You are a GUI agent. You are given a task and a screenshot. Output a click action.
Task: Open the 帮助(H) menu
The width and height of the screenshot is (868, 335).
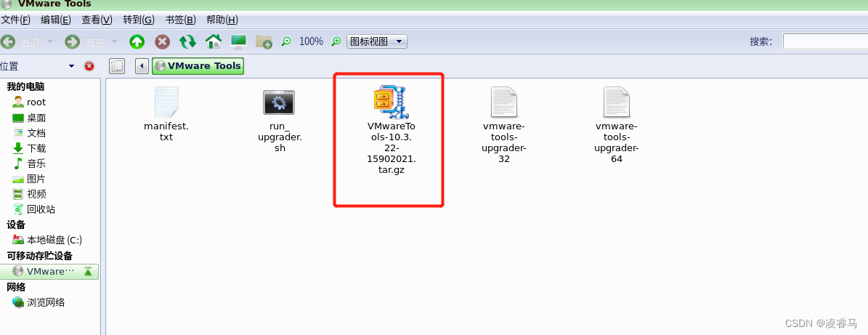pyautogui.click(x=222, y=20)
